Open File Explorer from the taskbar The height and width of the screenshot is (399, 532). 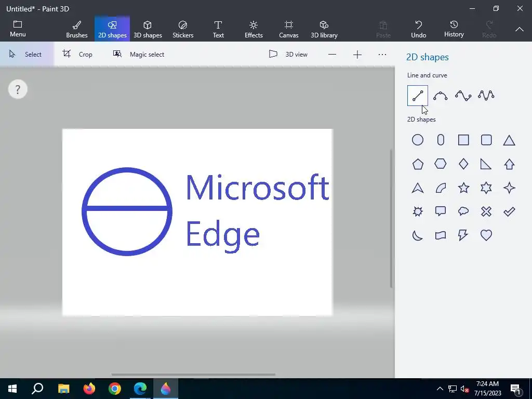click(63, 389)
